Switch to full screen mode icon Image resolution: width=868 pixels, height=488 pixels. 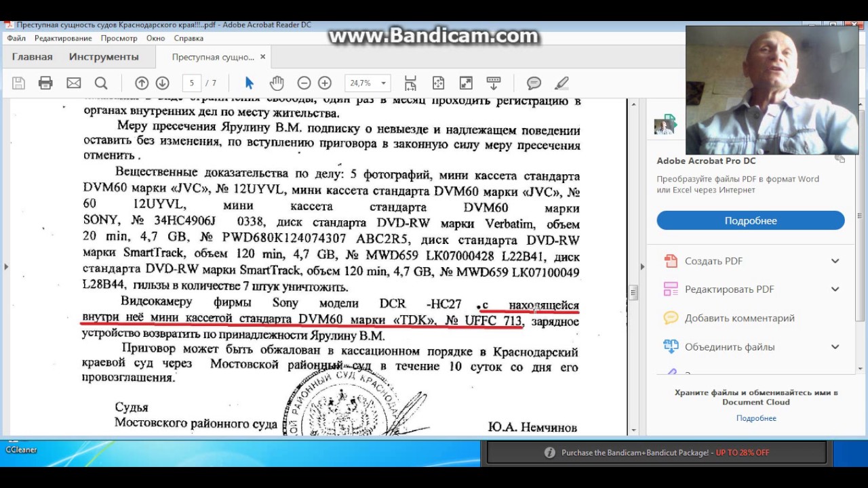(x=466, y=83)
